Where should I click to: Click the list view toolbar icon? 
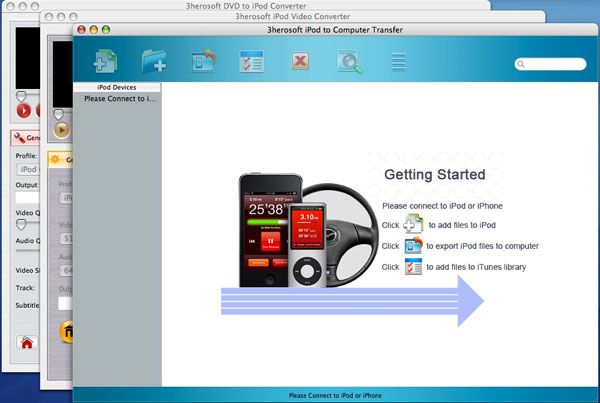[398, 62]
